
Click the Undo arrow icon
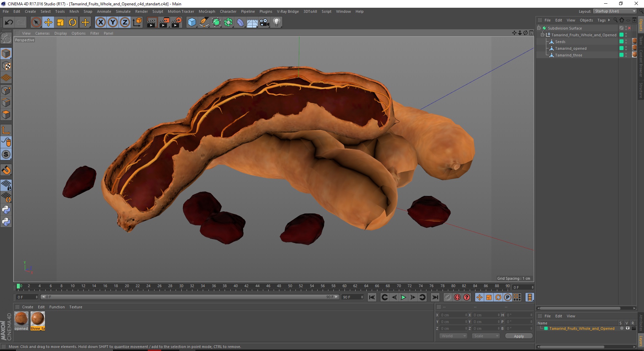[9, 23]
